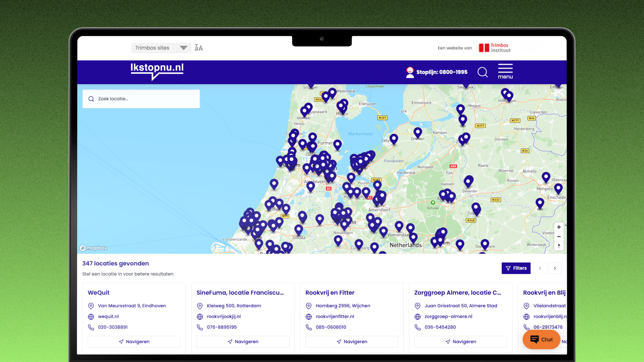
Task: Click the Mapbox logo
Action: 93,248
